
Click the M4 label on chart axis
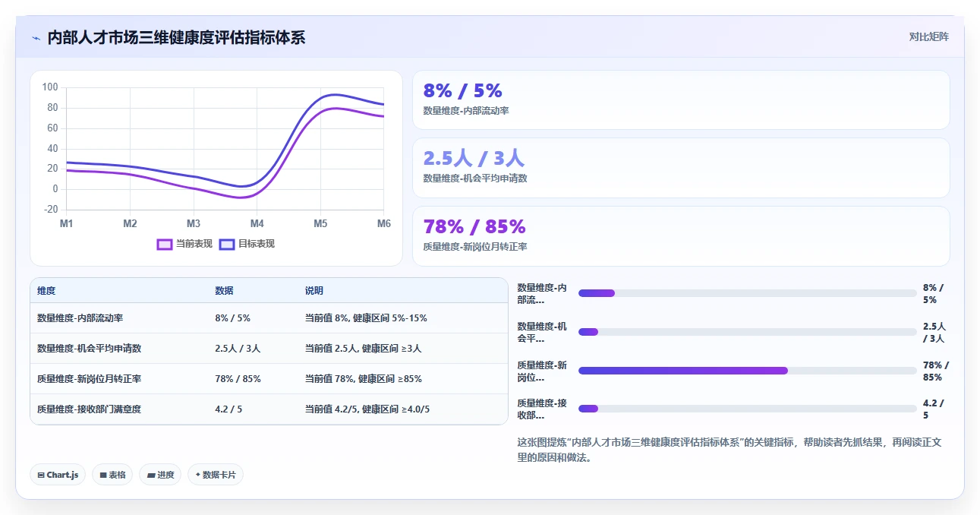click(x=257, y=223)
